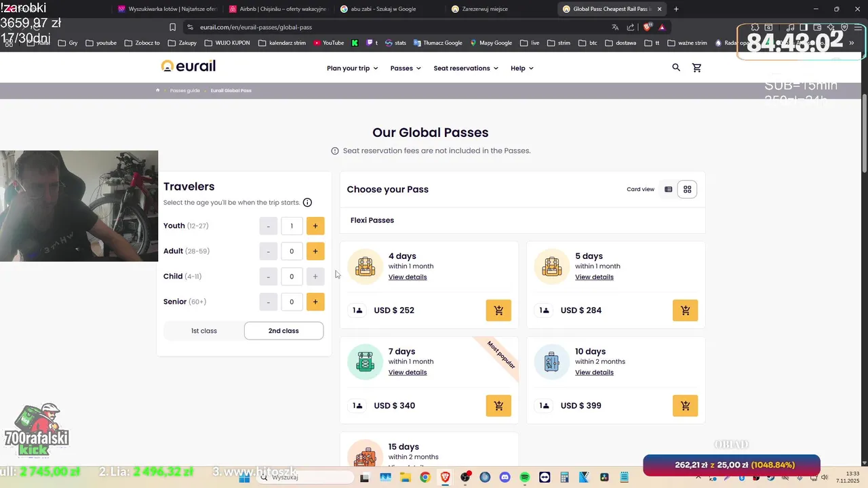View details of the 4 days pass

click(408, 277)
